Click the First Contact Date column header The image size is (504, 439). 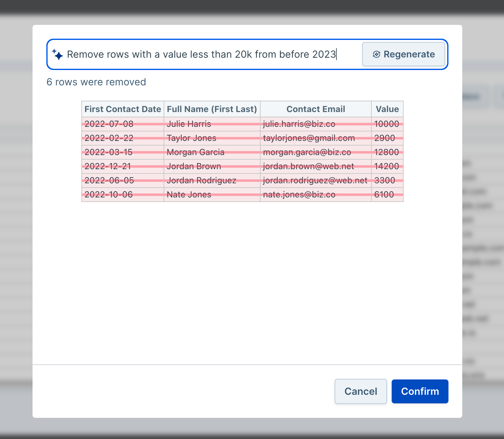click(x=123, y=109)
